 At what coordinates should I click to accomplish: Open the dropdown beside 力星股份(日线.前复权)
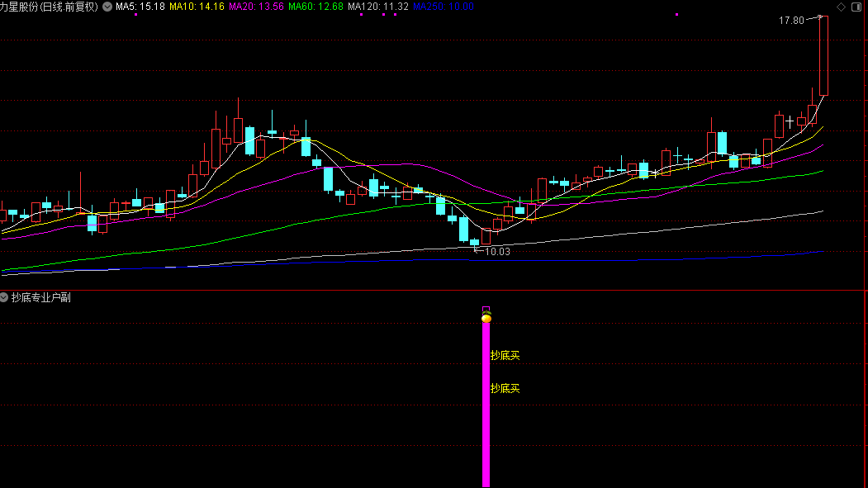tap(107, 7)
